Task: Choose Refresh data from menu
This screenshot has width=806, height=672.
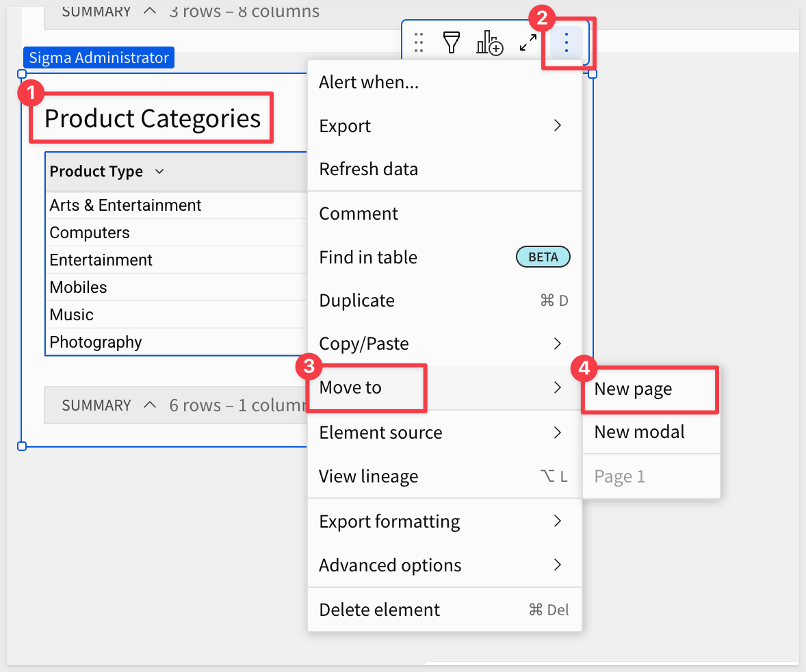Action: tap(369, 169)
